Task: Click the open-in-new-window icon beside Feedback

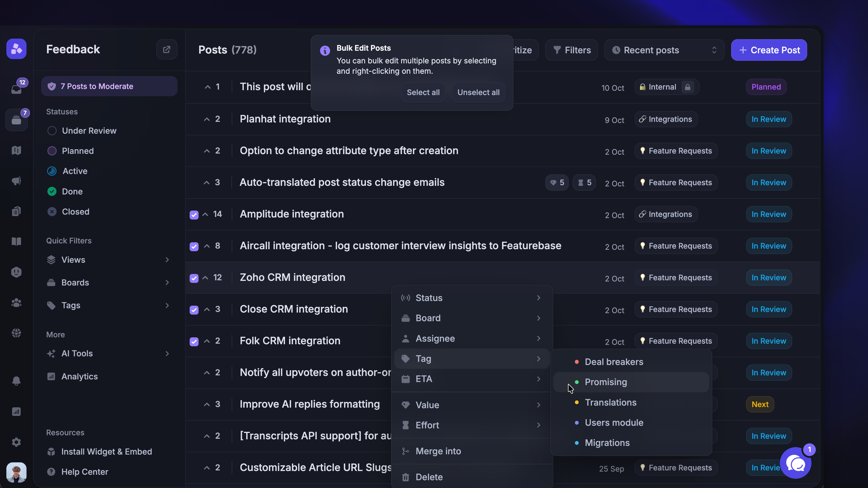Action: pyautogui.click(x=167, y=50)
